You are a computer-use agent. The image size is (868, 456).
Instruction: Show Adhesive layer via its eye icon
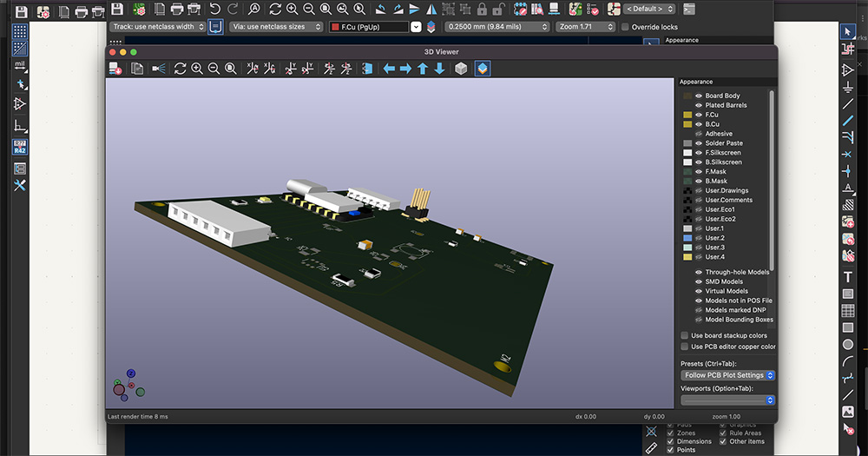pos(699,134)
